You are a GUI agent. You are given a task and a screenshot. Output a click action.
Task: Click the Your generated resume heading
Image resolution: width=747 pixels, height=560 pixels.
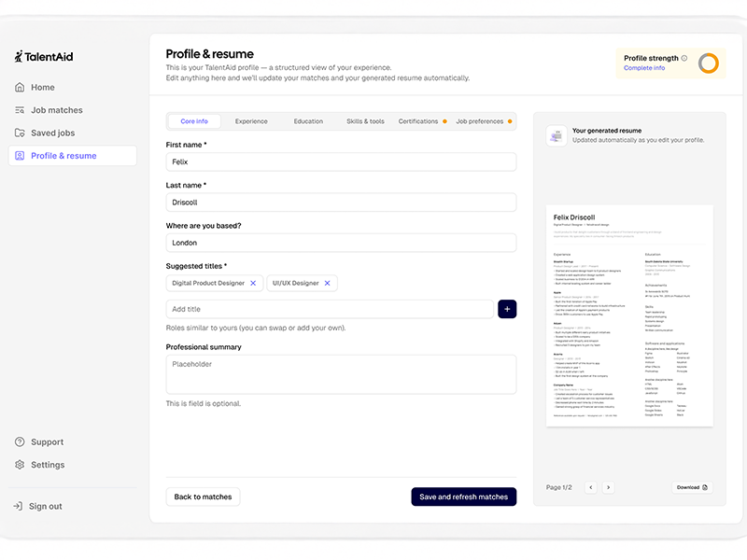pos(607,131)
